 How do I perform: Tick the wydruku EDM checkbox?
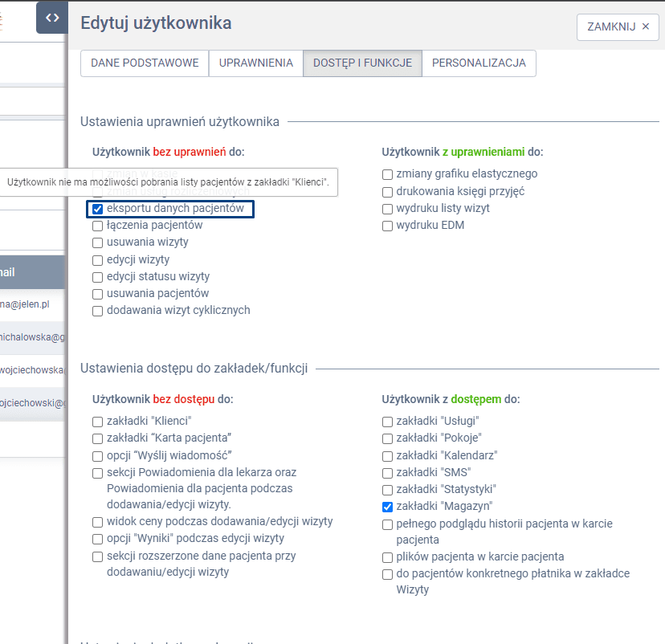(388, 226)
